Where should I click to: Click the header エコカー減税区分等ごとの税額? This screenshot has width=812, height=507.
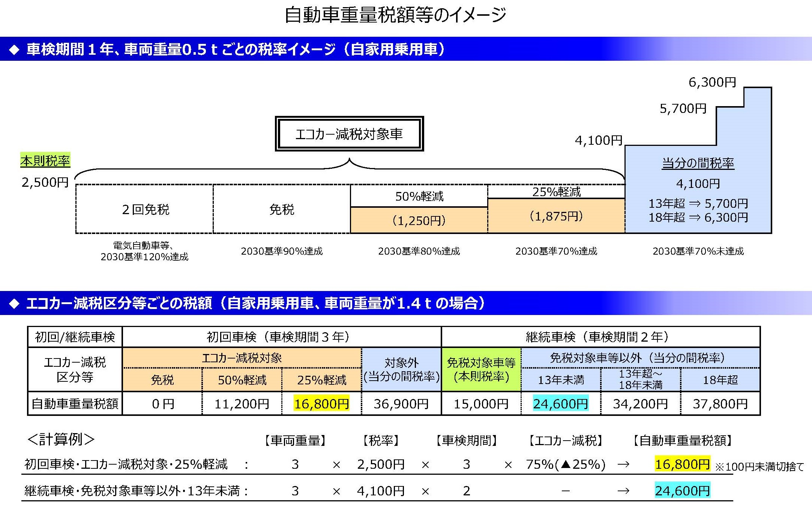(x=255, y=303)
